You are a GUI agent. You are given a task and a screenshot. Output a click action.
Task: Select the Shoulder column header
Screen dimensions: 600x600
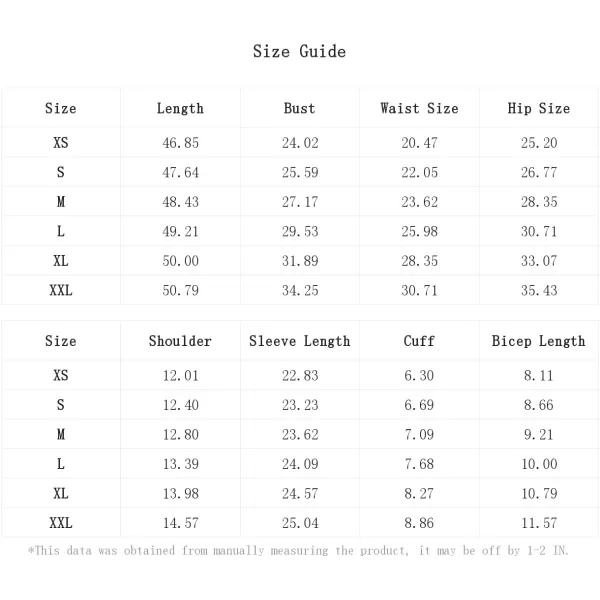click(180, 341)
